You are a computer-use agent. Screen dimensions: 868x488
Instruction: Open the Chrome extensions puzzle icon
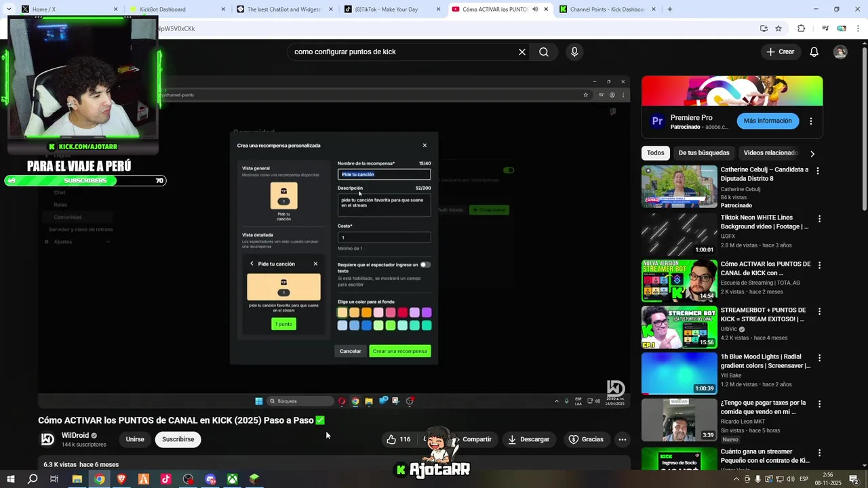point(801,28)
